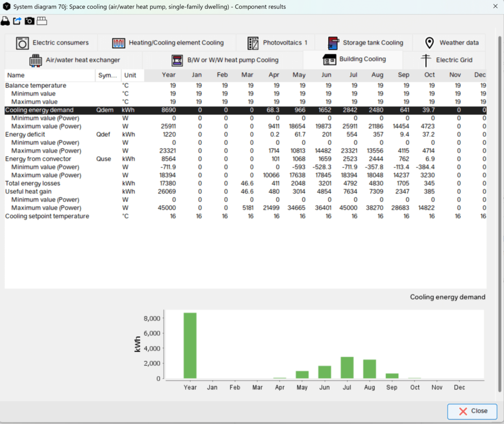
Task: Click the Export/Share icon in the toolbar
Action: 18,21
